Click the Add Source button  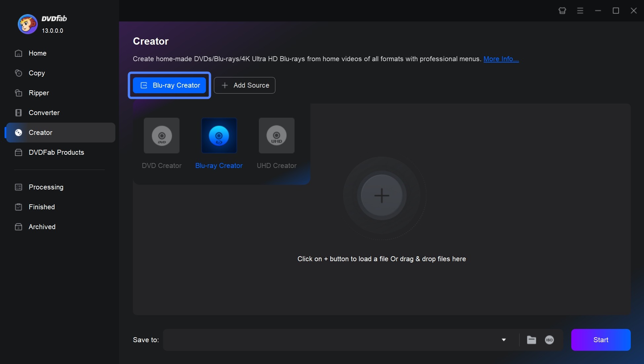coord(245,85)
